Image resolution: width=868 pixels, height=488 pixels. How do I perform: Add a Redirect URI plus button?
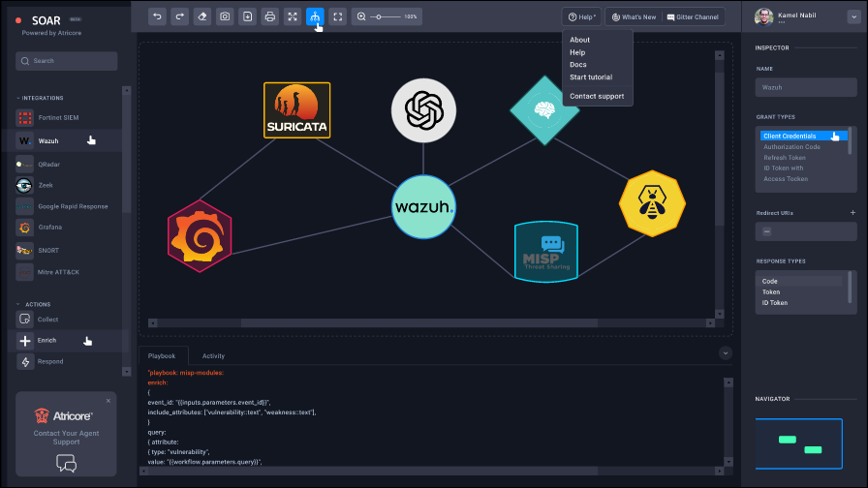tap(852, 212)
